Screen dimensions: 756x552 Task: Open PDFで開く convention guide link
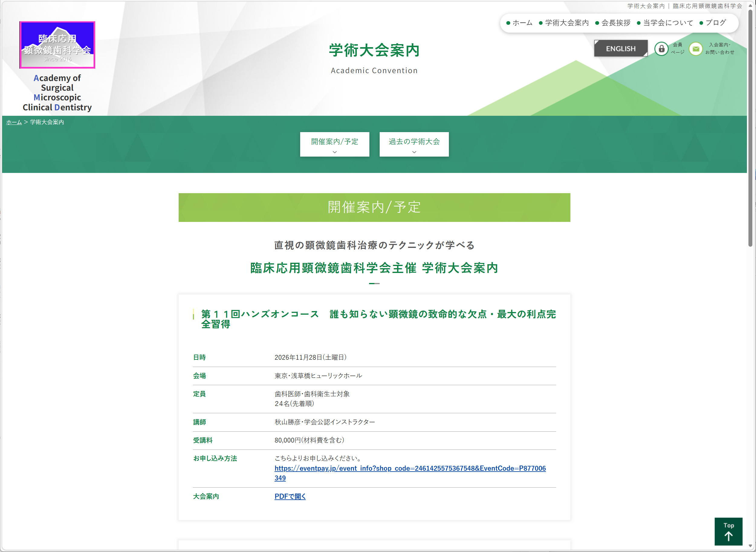(x=290, y=496)
